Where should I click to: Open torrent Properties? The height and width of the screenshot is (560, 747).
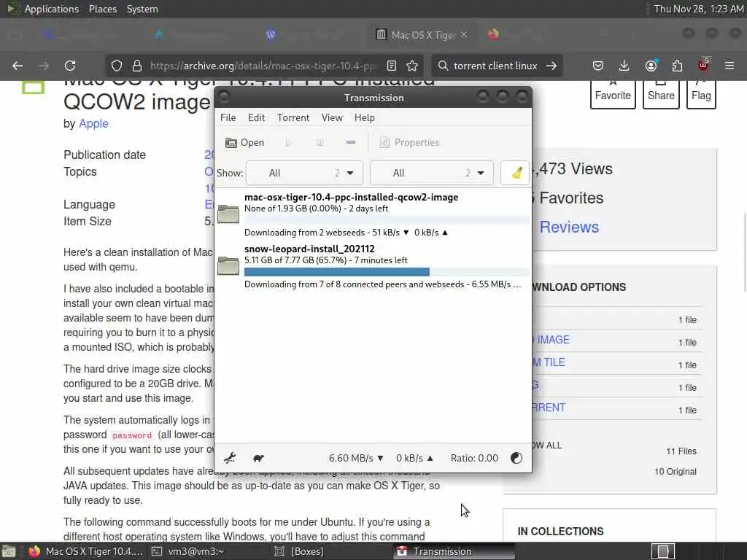pos(410,142)
